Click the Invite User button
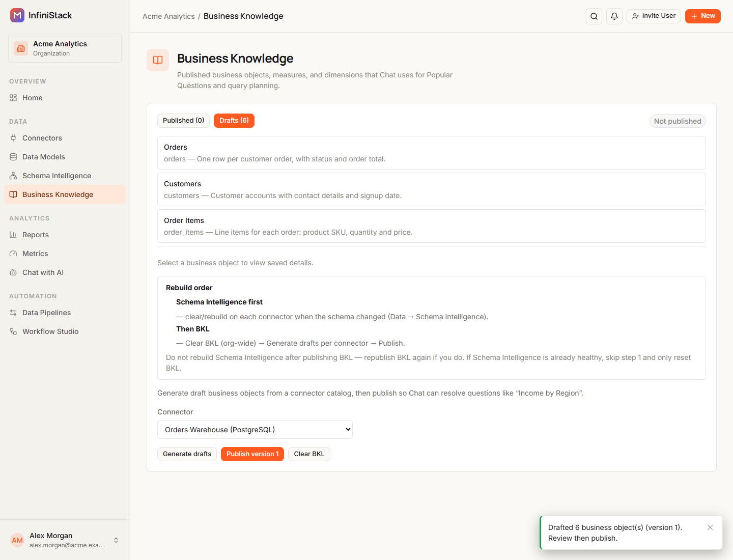733x560 pixels. [x=654, y=16]
